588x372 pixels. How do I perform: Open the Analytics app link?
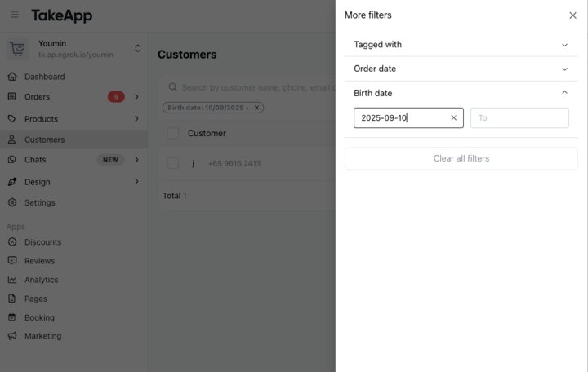point(42,280)
